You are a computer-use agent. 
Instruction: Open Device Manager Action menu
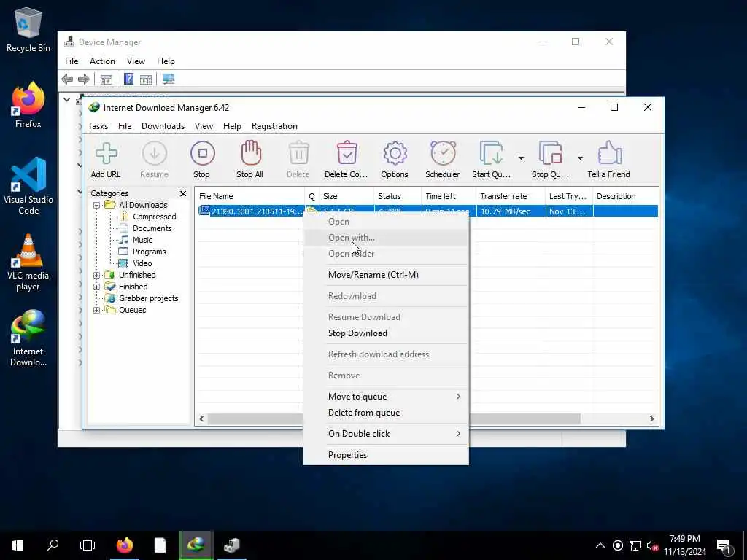(x=102, y=61)
